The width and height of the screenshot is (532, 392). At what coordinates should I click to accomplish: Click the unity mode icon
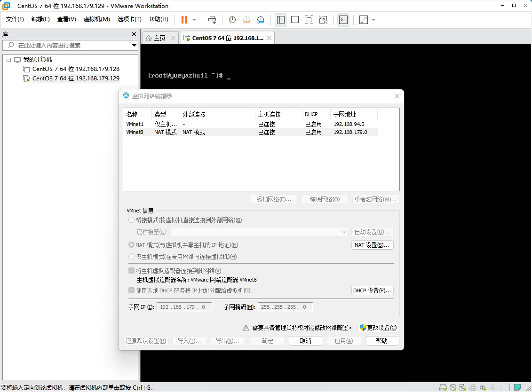[323, 20]
